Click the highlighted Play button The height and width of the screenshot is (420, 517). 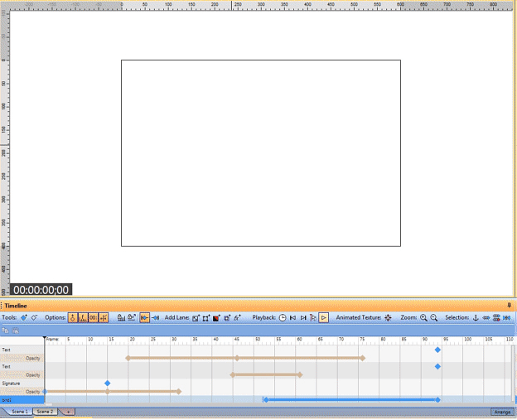tap(324, 318)
